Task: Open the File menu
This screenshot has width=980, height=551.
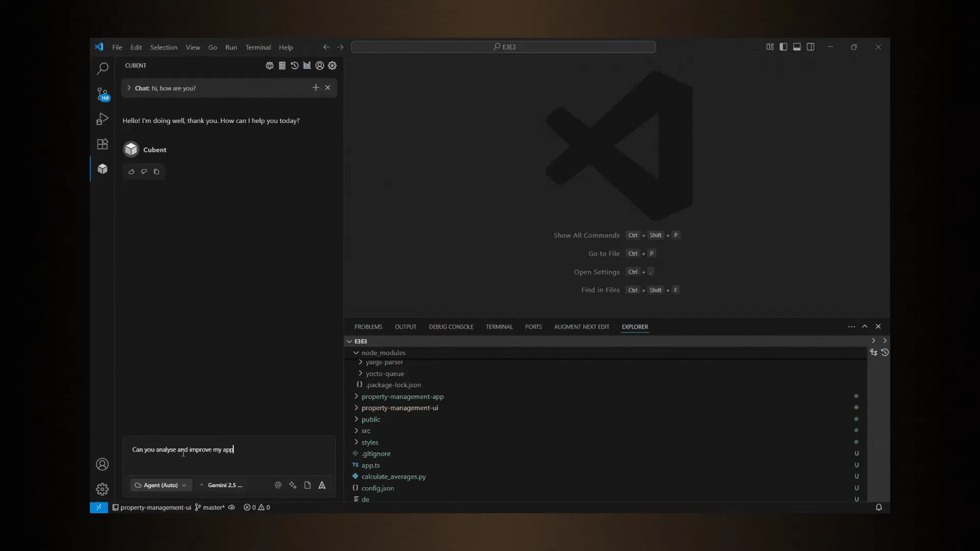Action: tap(117, 47)
